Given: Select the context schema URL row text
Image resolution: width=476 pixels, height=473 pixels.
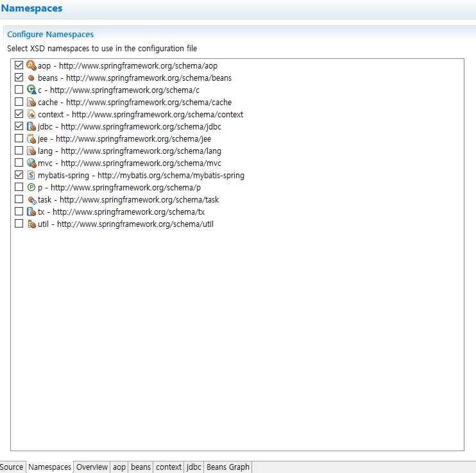Looking at the screenshot, I should (x=140, y=114).
